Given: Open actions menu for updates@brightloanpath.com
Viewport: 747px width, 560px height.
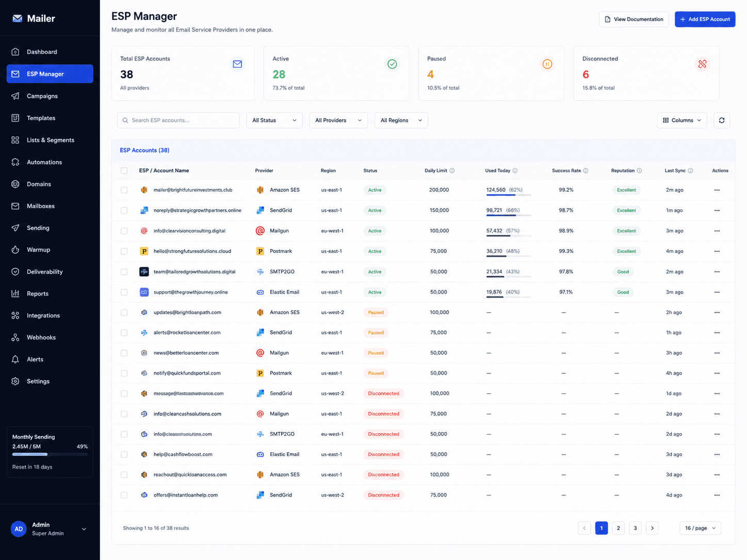Looking at the screenshot, I should (717, 312).
